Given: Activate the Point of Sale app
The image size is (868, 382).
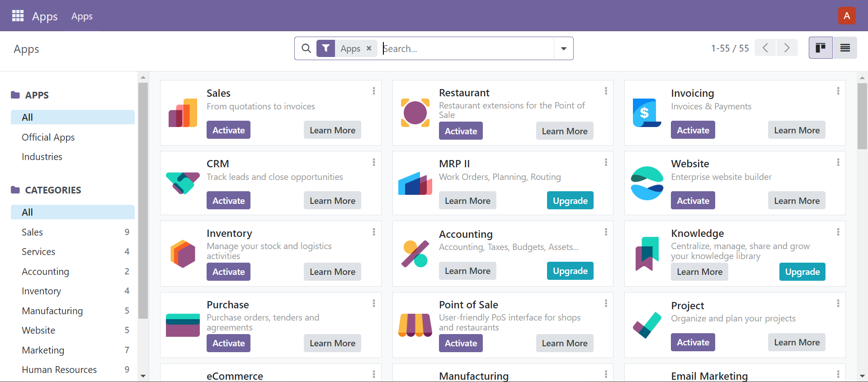Looking at the screenshot, I should (461, 343).
